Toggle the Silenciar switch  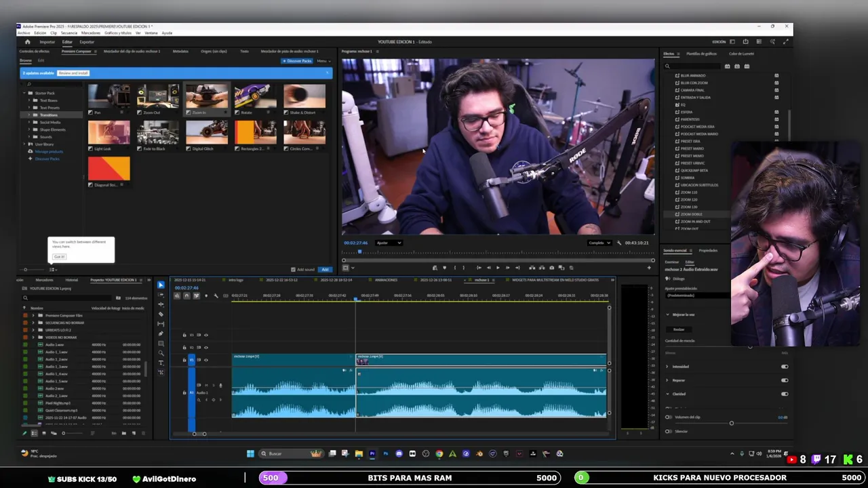coord(668,431)
